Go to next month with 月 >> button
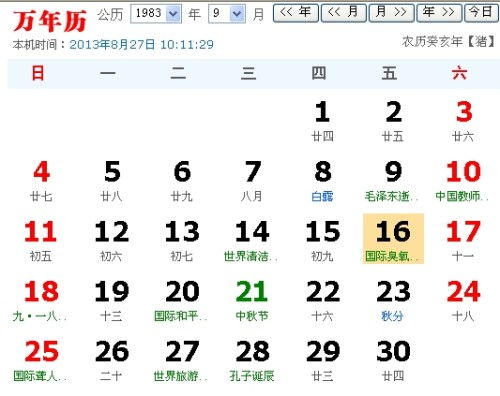The width and height of the screenshot is (500, 396). 392,13
